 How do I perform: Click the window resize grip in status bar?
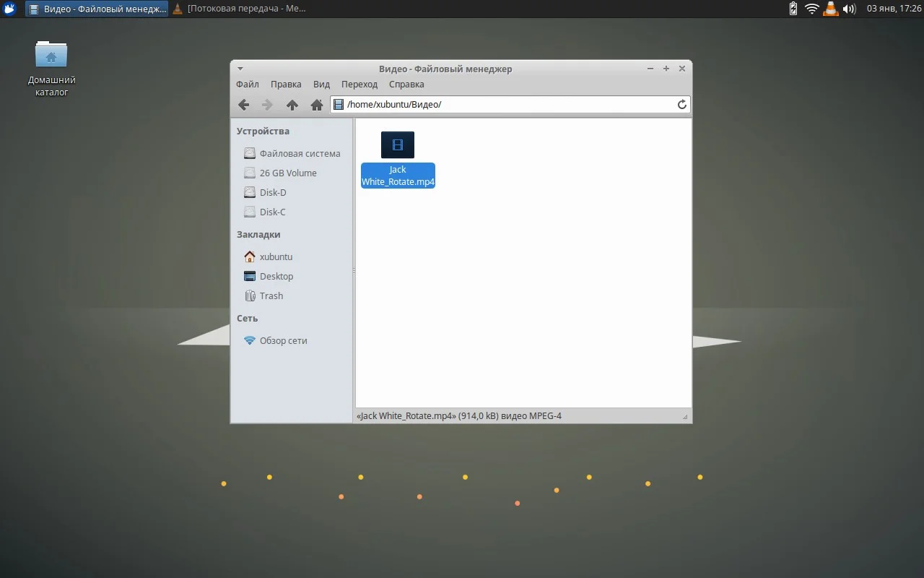685,417
